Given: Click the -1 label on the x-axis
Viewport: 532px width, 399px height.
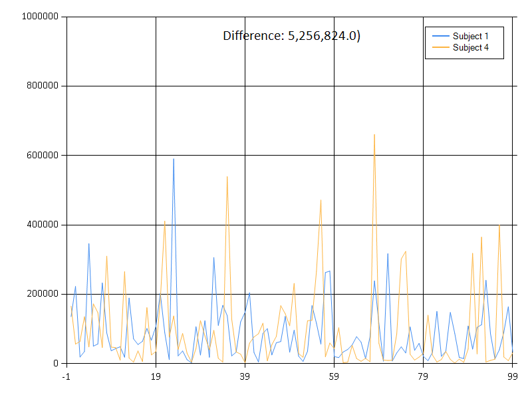Looking at the screenshot, I should [x=65, y=375].
